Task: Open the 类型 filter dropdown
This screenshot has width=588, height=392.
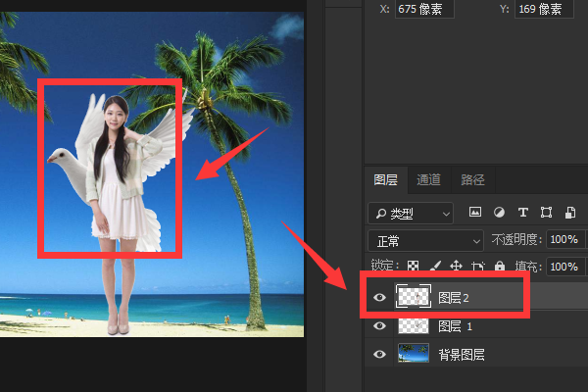Action: point(411,213)
